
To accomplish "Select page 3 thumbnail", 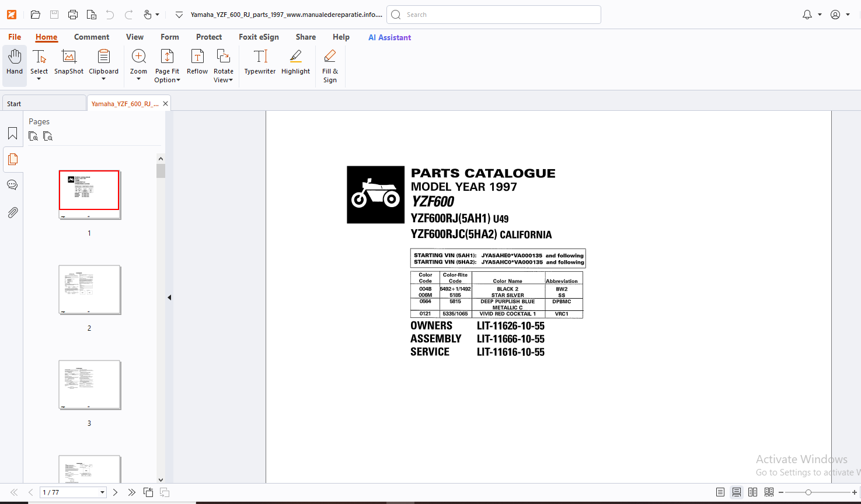I will 89,385.
